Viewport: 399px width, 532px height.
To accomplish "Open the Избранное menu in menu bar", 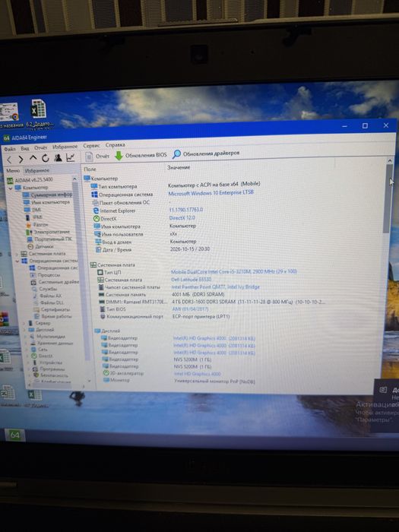I will pos(65,147).
